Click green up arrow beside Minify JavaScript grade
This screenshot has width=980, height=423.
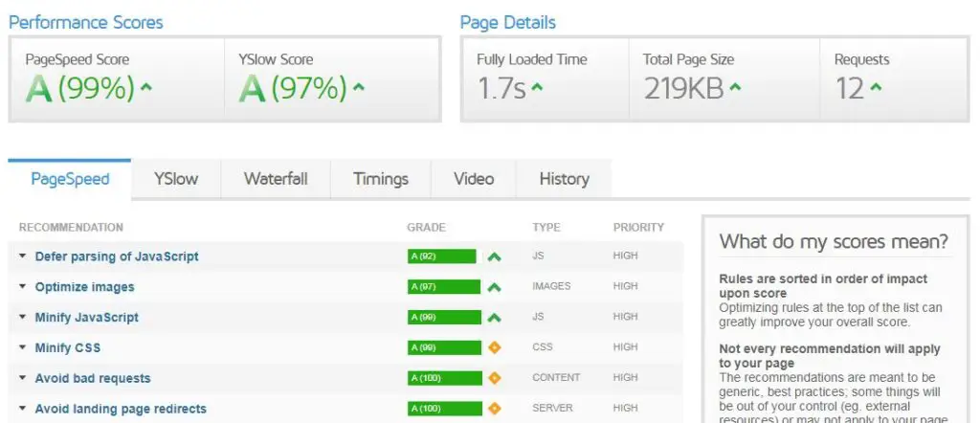pos(494,317)
